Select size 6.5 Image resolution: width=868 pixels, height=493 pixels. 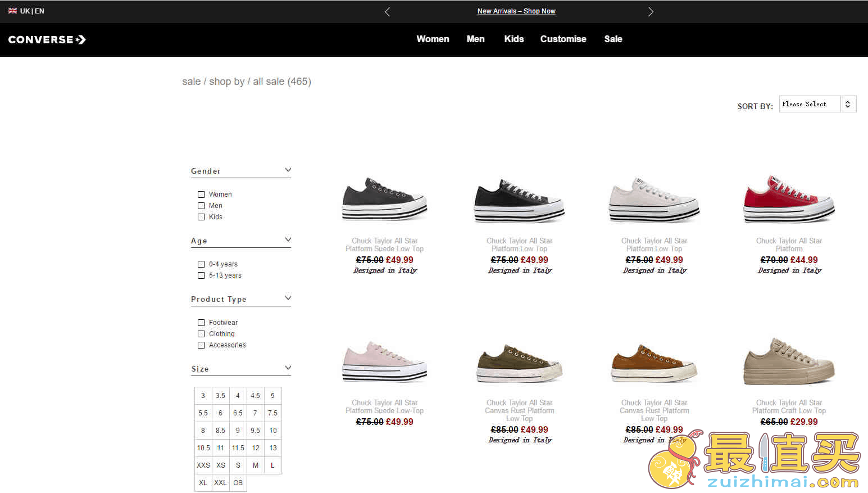[238, 413]
